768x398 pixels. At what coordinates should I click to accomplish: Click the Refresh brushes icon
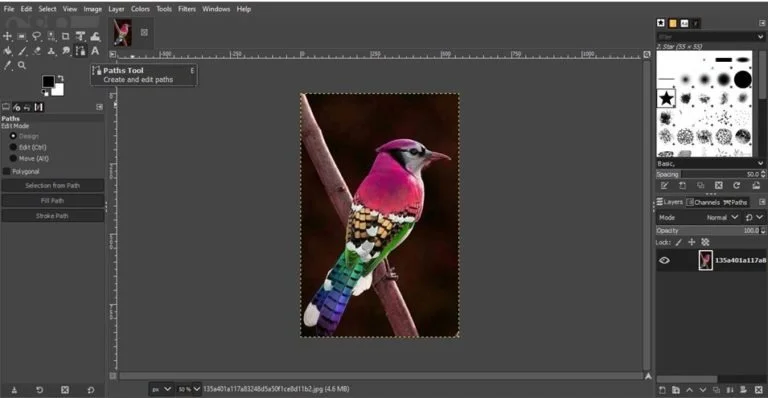point(737,186)
